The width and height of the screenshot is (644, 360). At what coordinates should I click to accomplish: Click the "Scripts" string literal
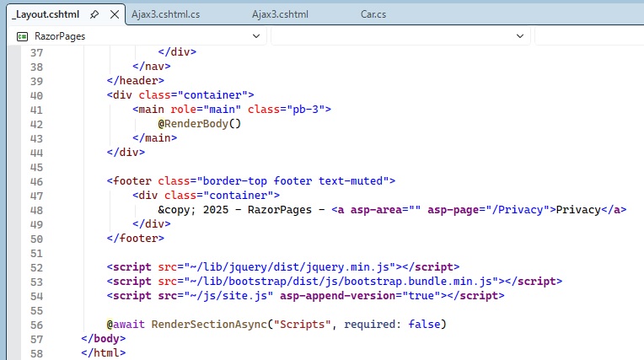(x=303, y=325)
